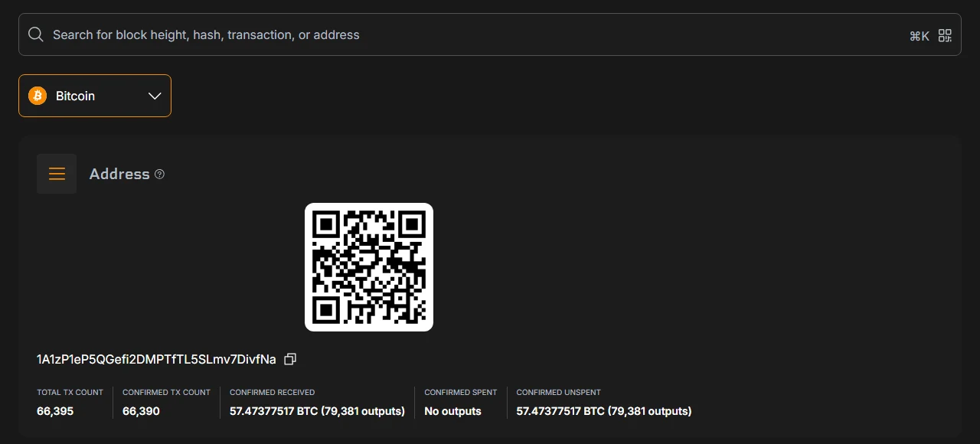Expand the network list with the chevron arrow

click(x=155, y=96)
